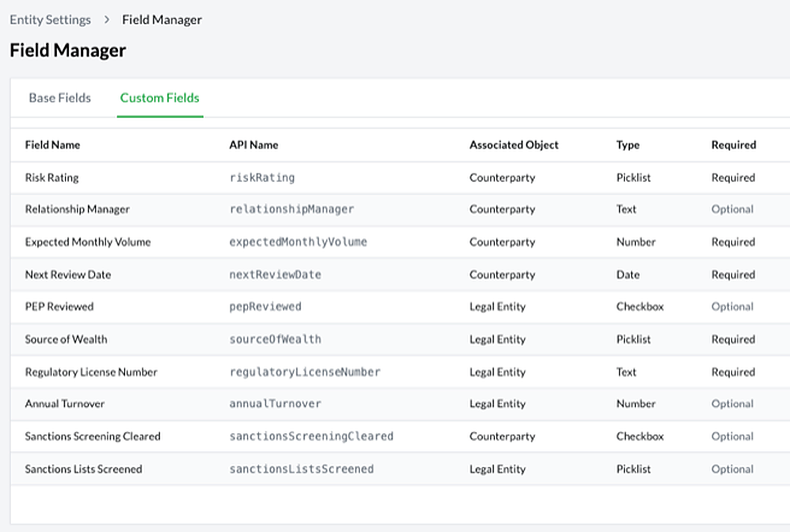Open the PEP Reviewed field

(x=59, y=306)
